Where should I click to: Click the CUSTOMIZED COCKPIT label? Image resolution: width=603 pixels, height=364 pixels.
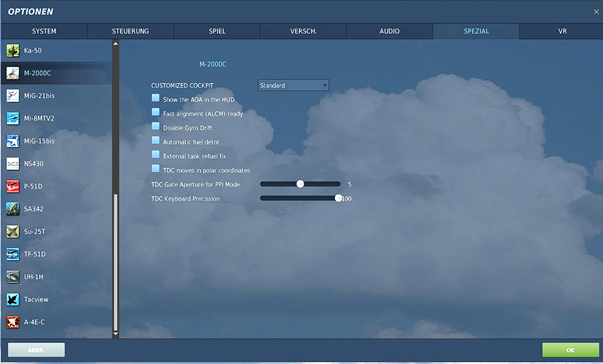click(182, 85)
